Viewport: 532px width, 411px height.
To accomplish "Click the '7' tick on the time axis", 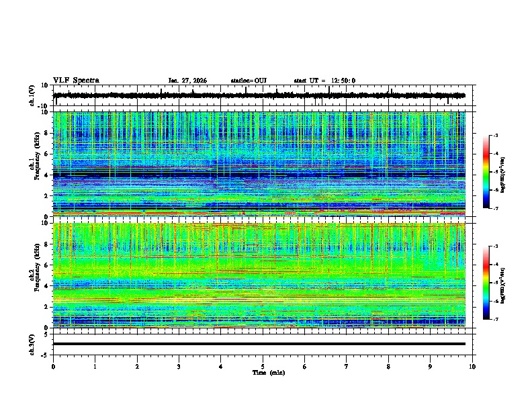I will pos(347,367).
